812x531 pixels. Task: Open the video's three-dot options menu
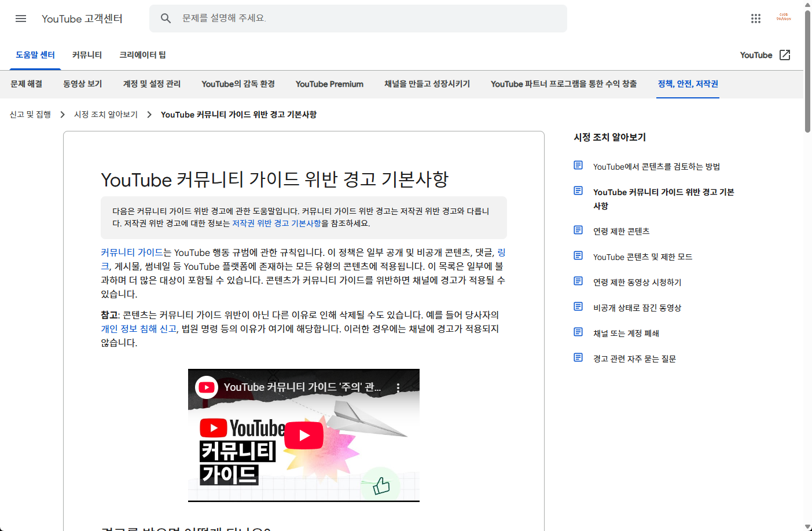(x=398, y=387)
